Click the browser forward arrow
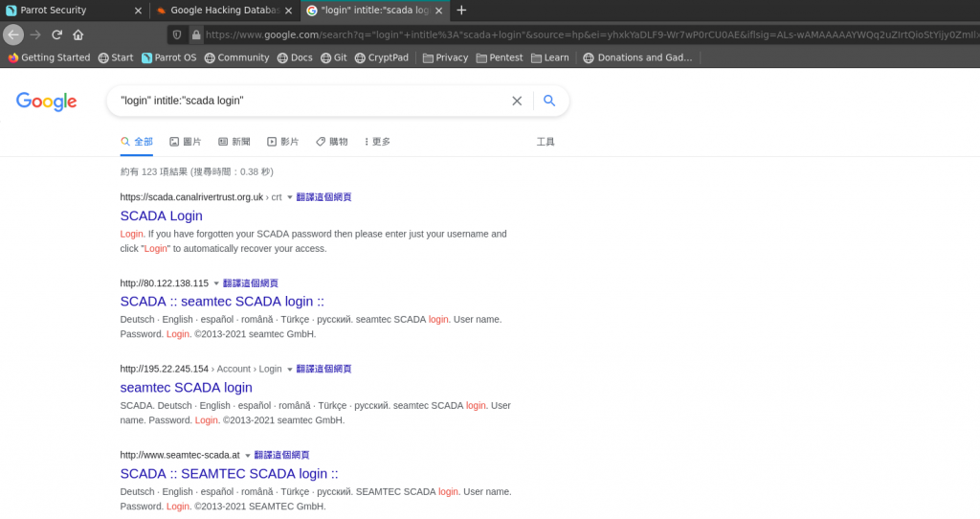 tap(35, 35)
